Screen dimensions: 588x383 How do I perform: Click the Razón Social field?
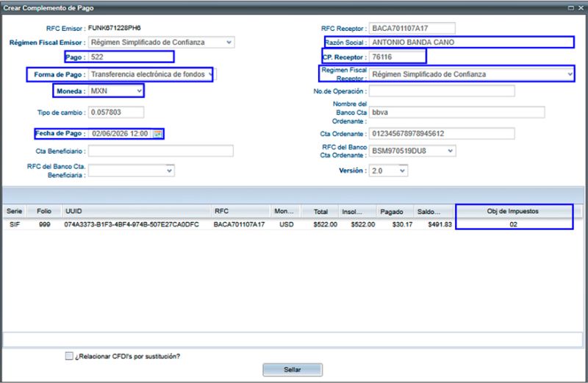(471, 43)
